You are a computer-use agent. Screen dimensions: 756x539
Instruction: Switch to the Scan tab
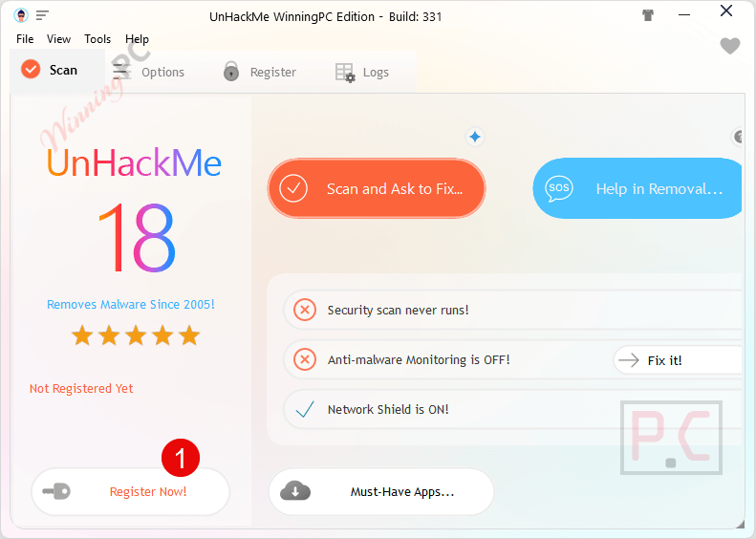[x=57, y=71]
